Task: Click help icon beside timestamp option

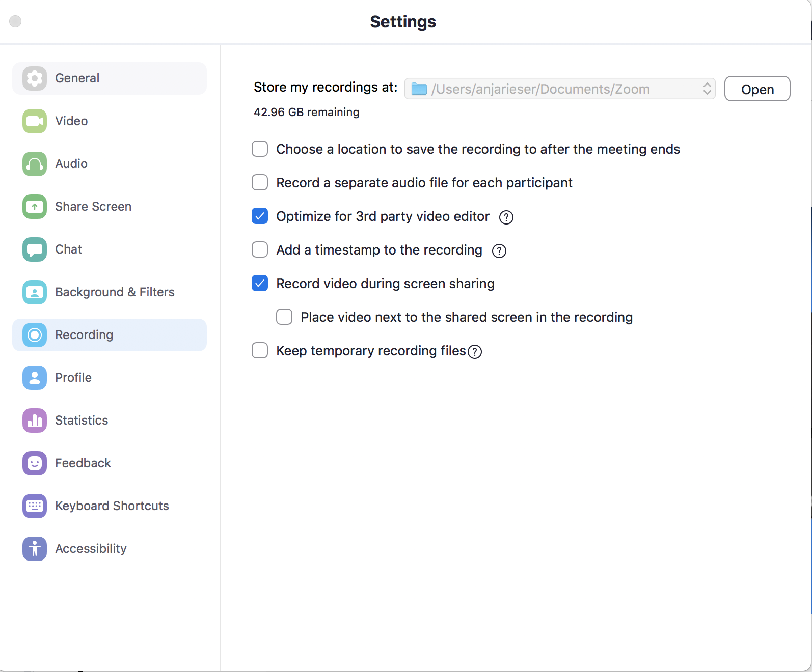Action: coord(499,251)
